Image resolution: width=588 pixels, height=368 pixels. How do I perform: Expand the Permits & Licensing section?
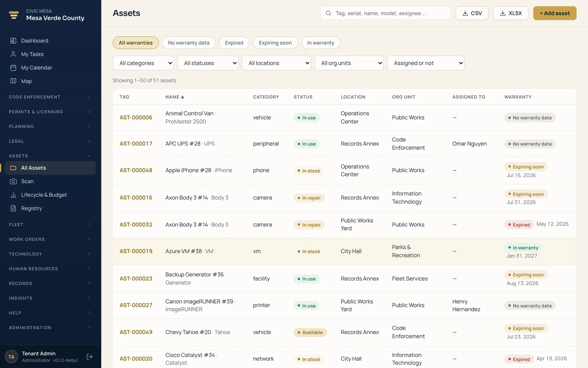pyautogui.click(x=50, y=112)
